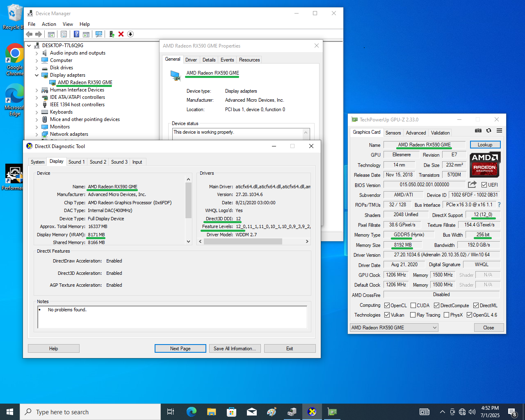525x420 pixels.
Task: Click scan for hardware changes icon
Action: tap(99, 34)
